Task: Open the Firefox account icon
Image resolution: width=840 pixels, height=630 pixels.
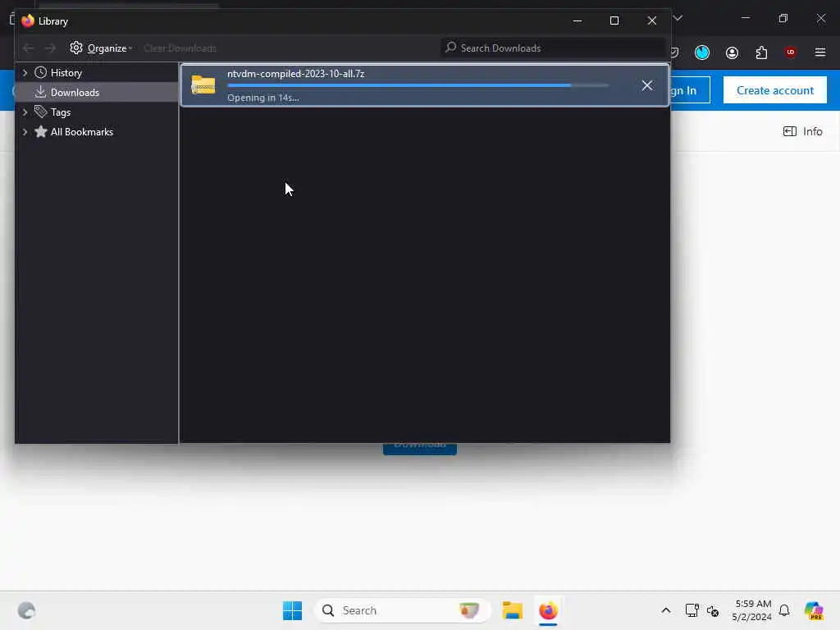Action: point(732,52)
